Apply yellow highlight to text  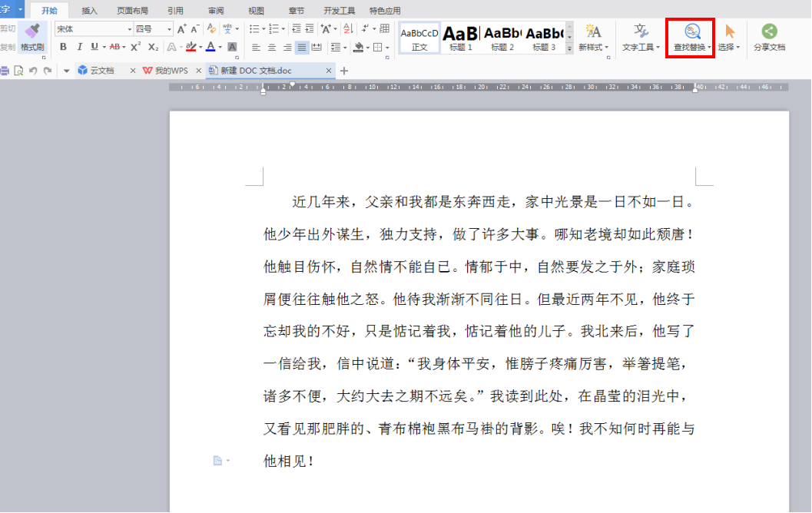pyautogui.click(x=191, y=46)
